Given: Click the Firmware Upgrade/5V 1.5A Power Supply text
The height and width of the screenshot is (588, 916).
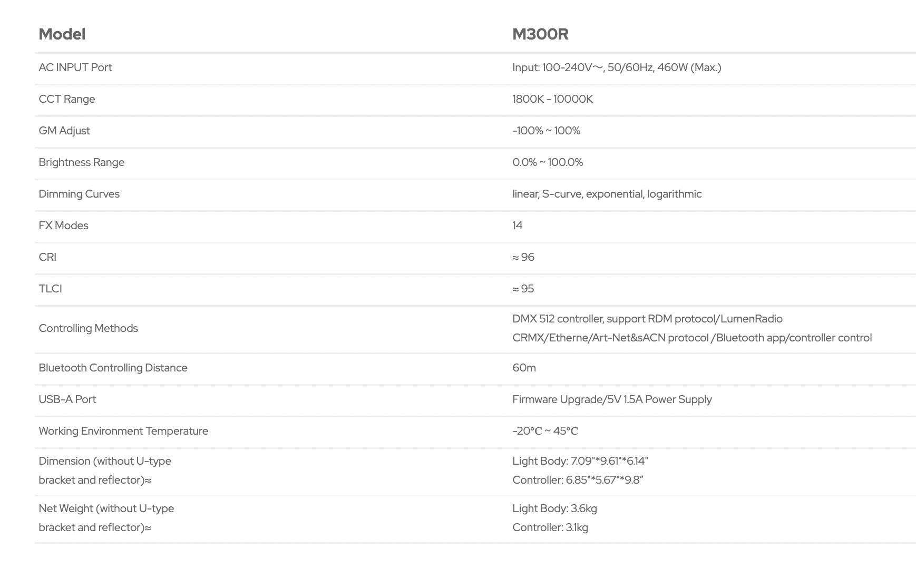Looking at the screenshot, I should 612,399.
